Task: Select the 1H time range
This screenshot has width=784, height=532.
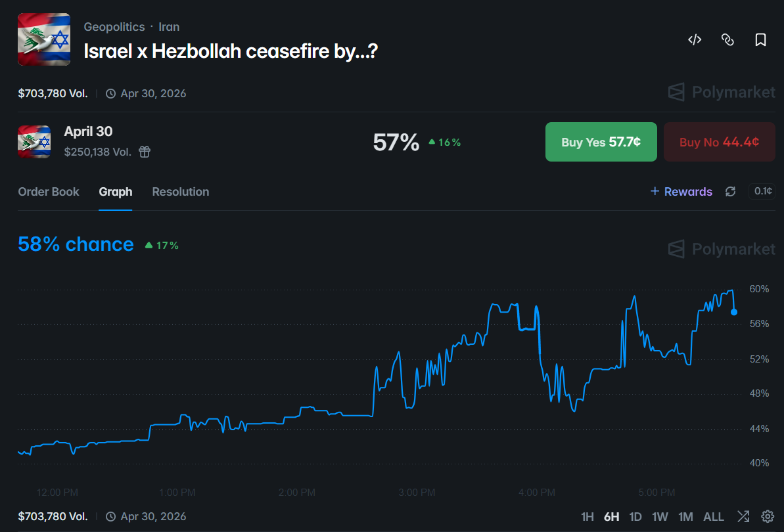Action: [589, 517]
